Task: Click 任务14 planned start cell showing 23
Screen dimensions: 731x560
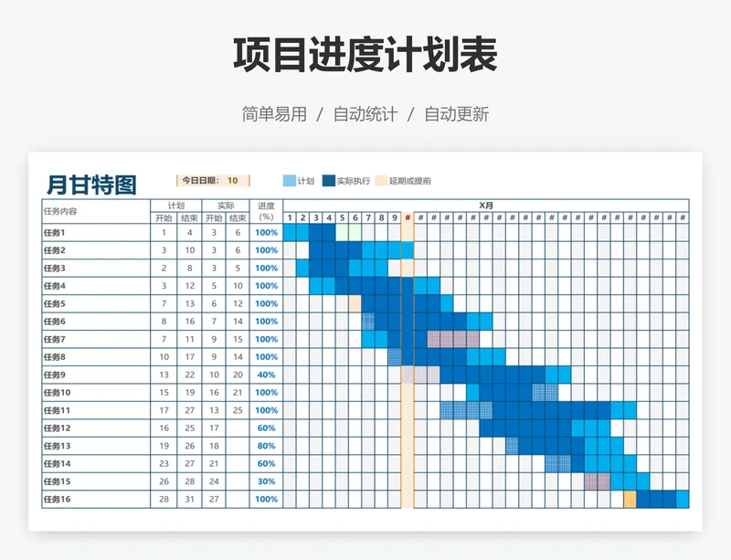Action: tap(164, 463)
